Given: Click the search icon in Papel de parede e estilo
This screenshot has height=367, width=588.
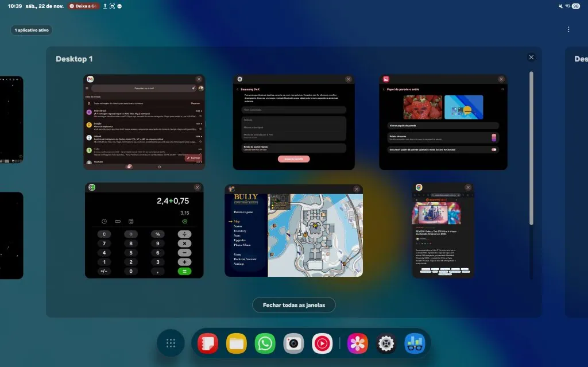Looking at the screenshot, I should tap(503, 89).
